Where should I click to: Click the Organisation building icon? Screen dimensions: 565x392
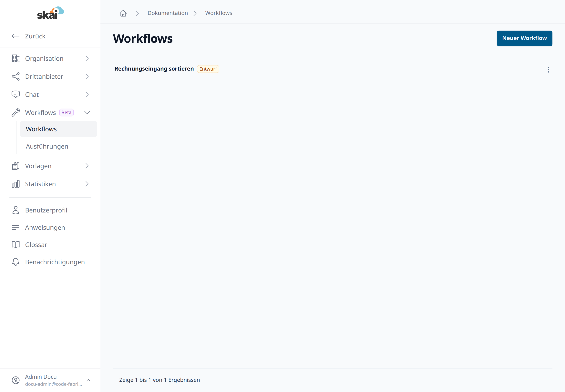point(15,58)
